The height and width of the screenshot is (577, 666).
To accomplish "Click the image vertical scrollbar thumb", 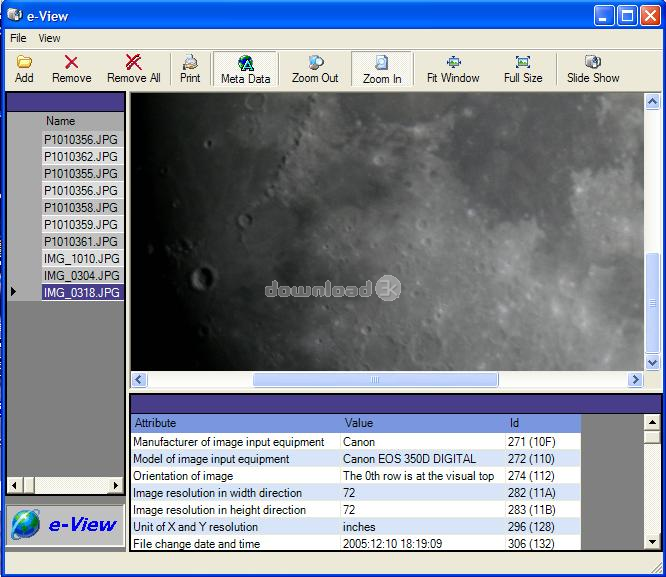I will [652, 303].
